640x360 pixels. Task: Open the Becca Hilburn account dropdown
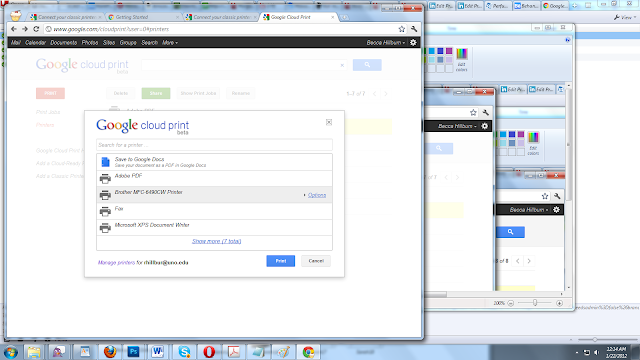(x=386, y=42)
